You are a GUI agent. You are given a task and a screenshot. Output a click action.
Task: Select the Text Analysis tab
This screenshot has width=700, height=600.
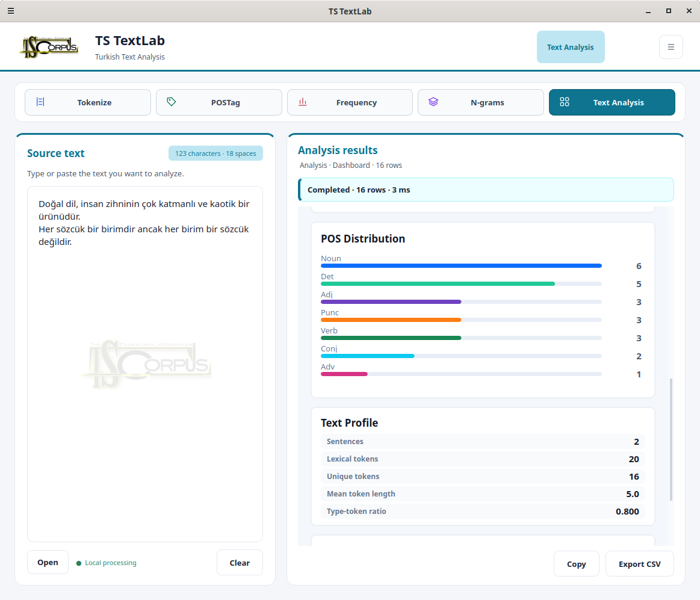[x=612, y=102]
